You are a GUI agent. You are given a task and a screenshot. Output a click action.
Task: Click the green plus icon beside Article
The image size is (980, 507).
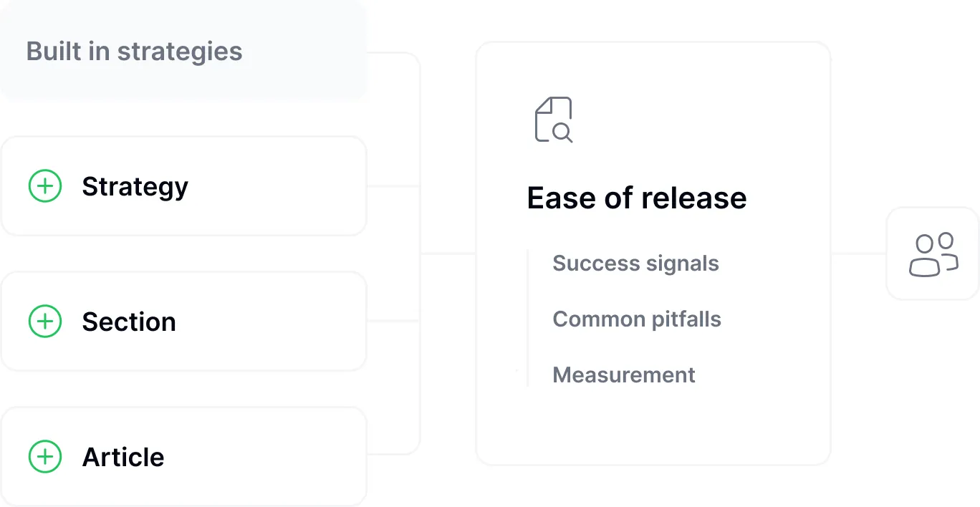coord(45,457)
